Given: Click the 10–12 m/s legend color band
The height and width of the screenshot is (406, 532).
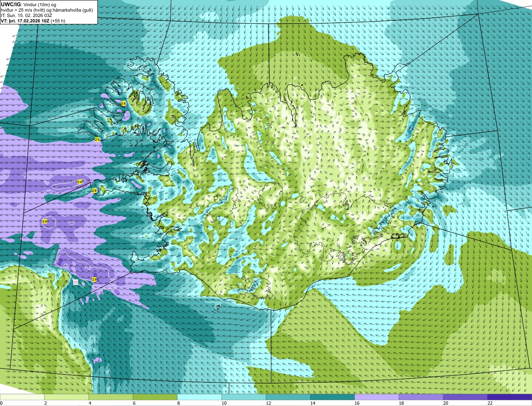Looking at the screenshot, I should pyautogui.click(x=244, y=397).
